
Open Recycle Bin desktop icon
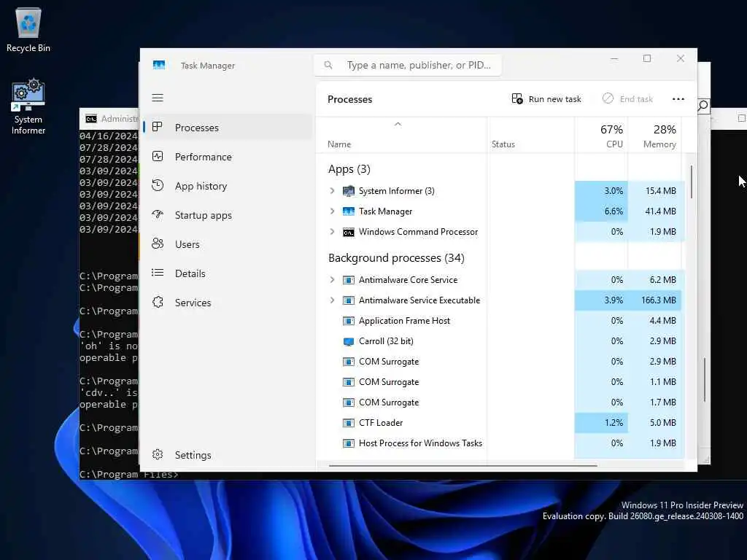(28, 29)
